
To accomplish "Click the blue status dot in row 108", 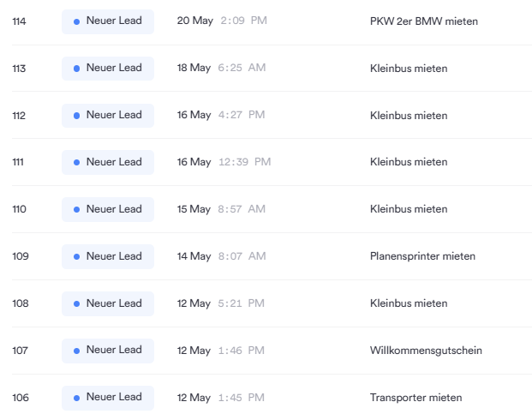I will [77, 304].
